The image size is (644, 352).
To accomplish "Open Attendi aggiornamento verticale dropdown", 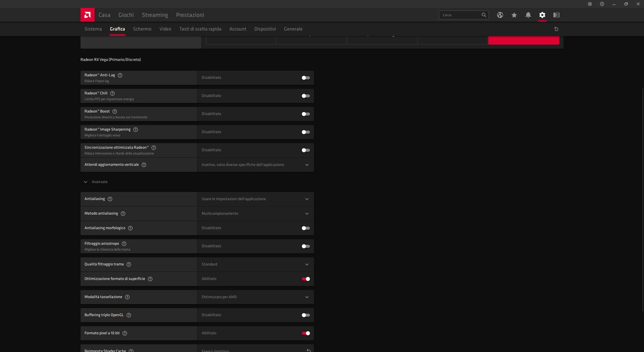I will tap(256, 165).
